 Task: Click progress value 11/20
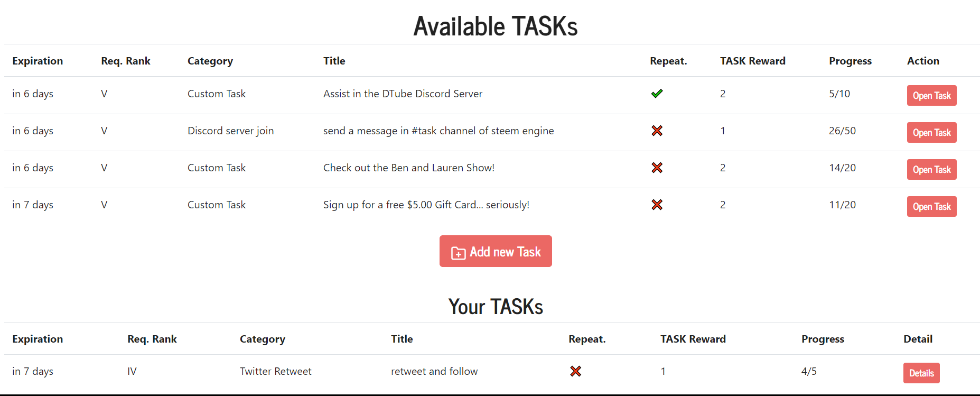[842, 205]
